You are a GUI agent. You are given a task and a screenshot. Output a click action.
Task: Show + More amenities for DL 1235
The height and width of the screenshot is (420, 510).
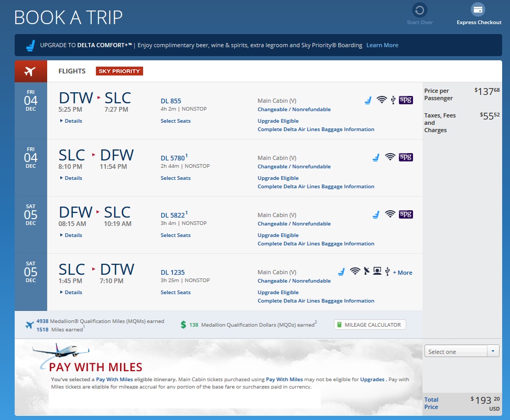pyautogui.click(x=403, y=273)
